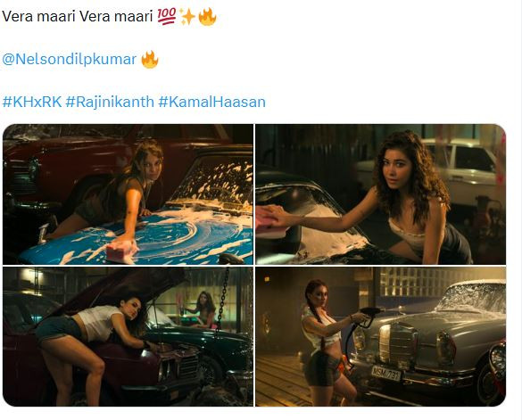
Task: Click the fire emoji beside the @Nelsondilpkumar mention
Action: [x=150, y=60]
